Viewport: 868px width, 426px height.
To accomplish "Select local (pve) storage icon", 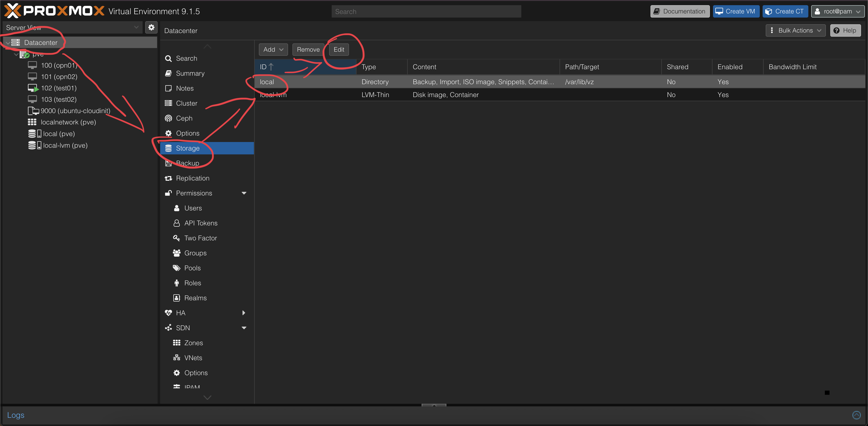I will click(x=35, y=134).
